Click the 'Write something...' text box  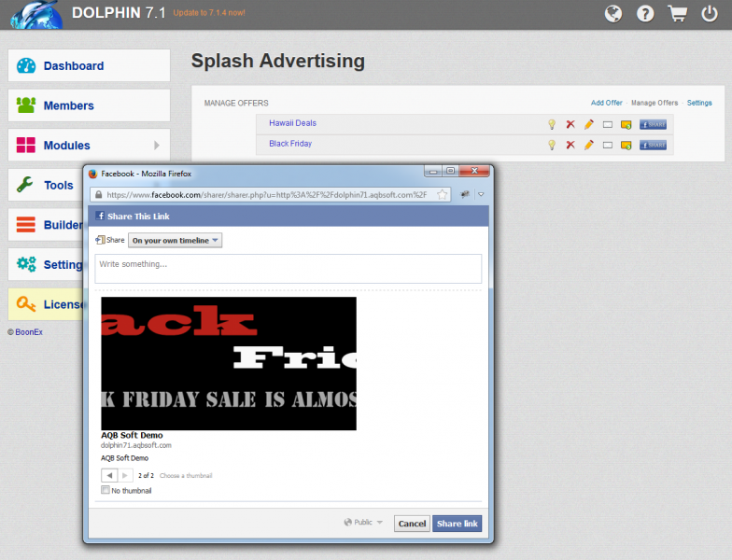pos(288,269)
